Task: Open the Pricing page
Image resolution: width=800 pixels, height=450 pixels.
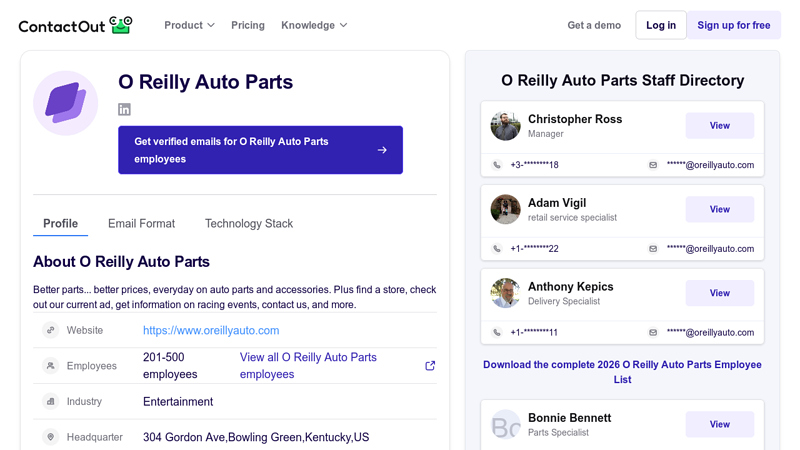Action: coord(248,25)
